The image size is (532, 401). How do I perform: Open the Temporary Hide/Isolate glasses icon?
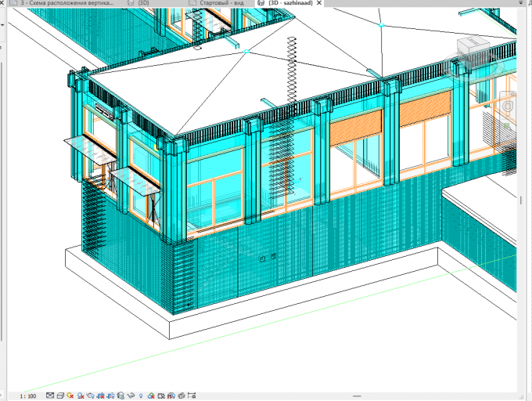131,396
